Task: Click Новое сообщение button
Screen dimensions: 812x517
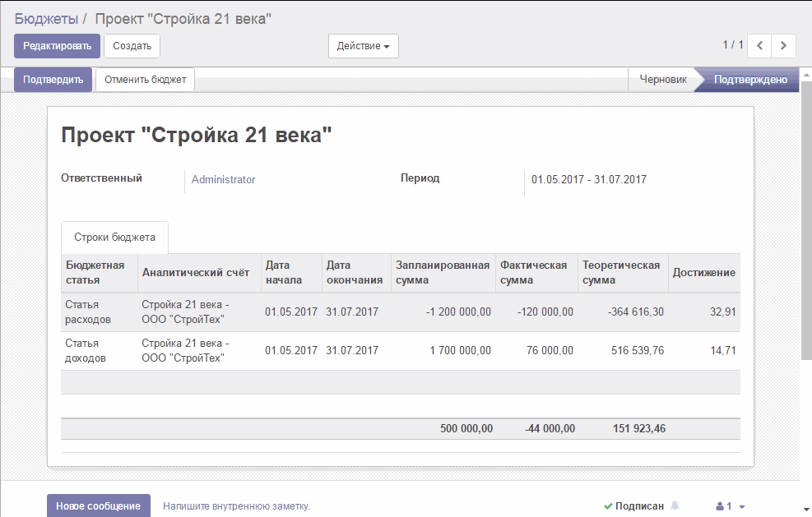Action: (99, 505)
